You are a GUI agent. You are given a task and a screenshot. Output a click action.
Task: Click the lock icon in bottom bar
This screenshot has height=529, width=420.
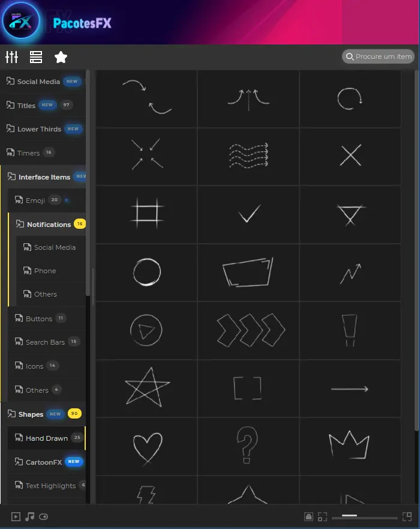(308, 517)
